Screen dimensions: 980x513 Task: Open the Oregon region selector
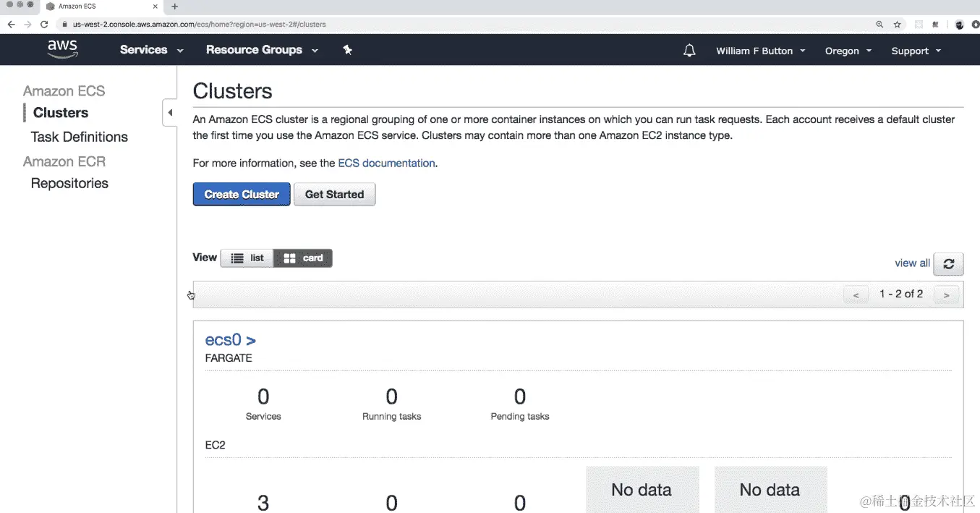coord(848,51)
